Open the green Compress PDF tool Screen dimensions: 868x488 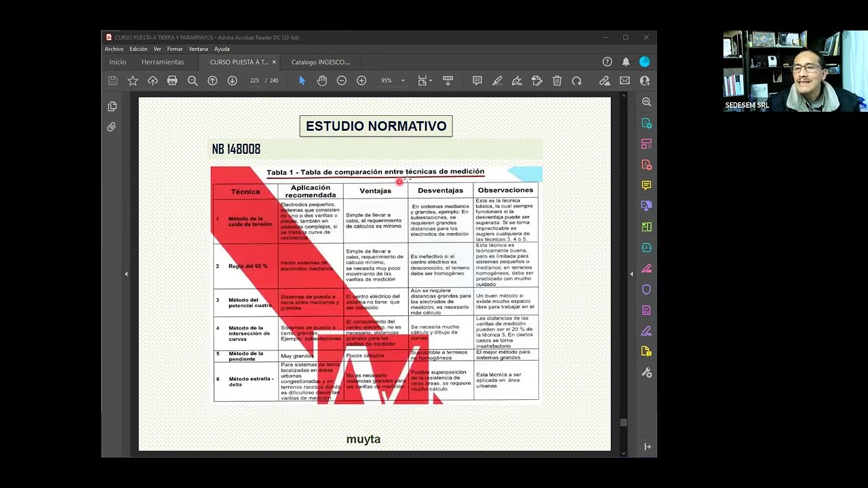[x=646, y=227]
